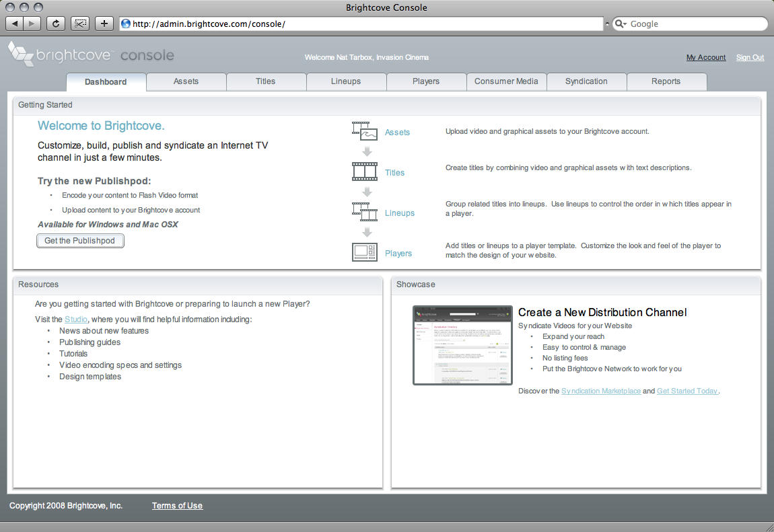Click Get the Publishpod button
774x532 pixels.
point(80,241)
